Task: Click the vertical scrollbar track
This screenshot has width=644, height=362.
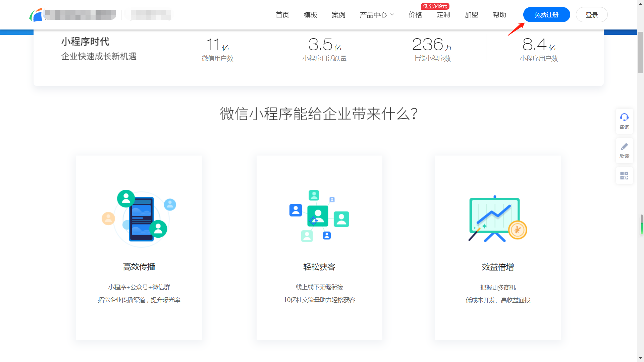Action: 640,201
